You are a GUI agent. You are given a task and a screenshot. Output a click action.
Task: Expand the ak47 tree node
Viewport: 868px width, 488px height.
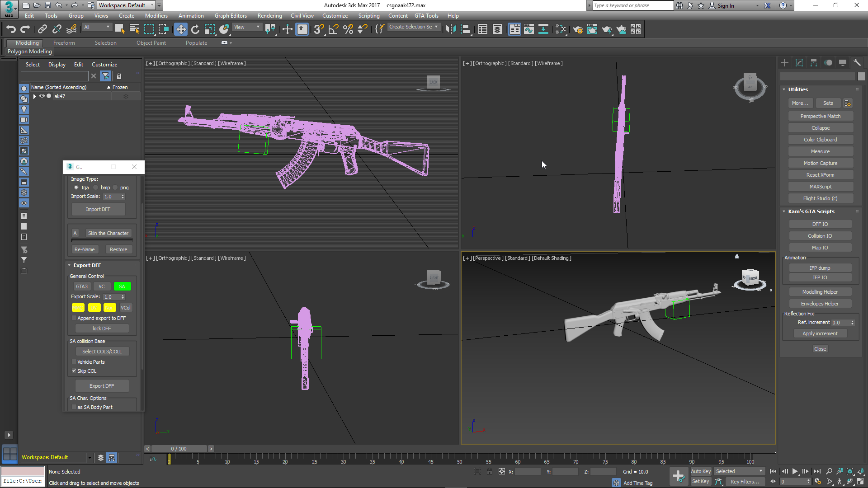tap(35, 96)
